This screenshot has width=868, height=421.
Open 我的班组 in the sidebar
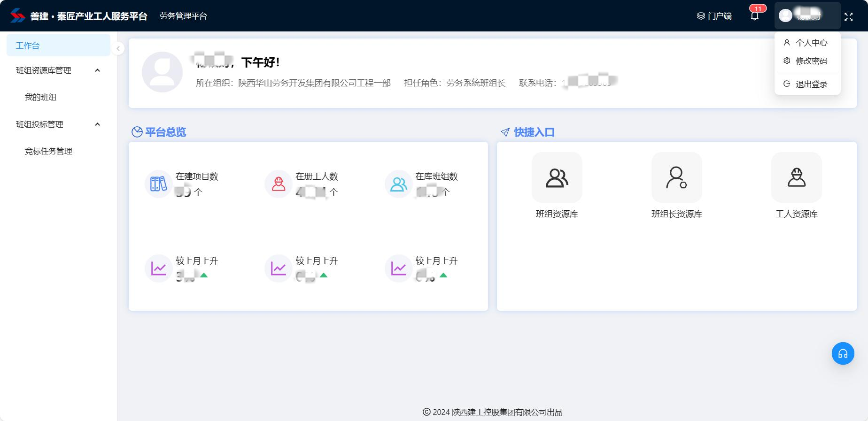coord(40,97)
